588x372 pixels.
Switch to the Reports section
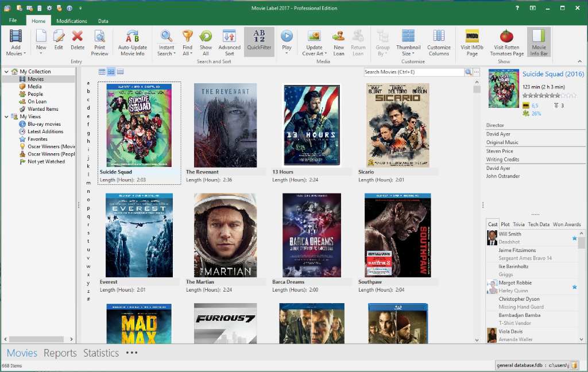60,353
